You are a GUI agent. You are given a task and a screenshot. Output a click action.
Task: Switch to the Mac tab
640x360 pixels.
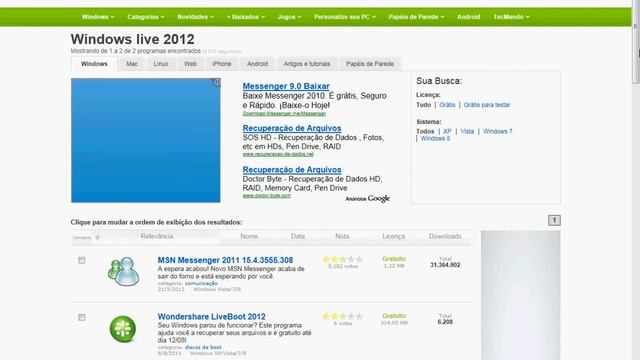[132, 64]
